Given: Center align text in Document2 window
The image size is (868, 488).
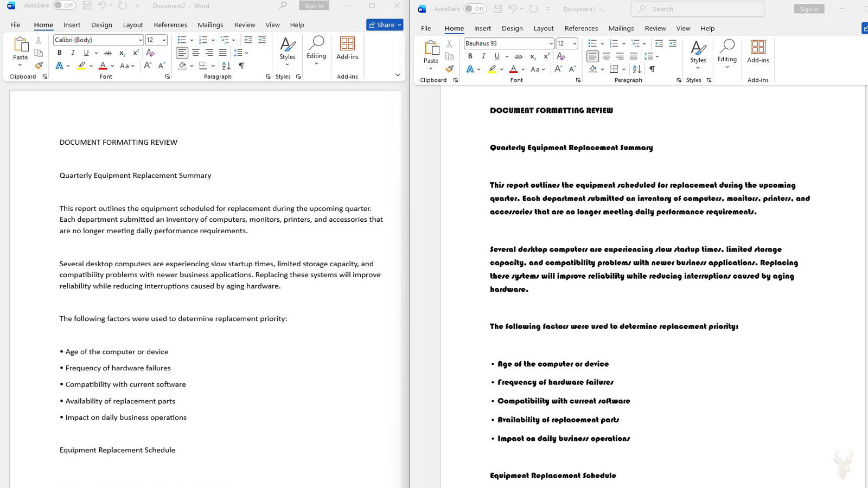Looking at the screenshot, I should coord(195,53).
